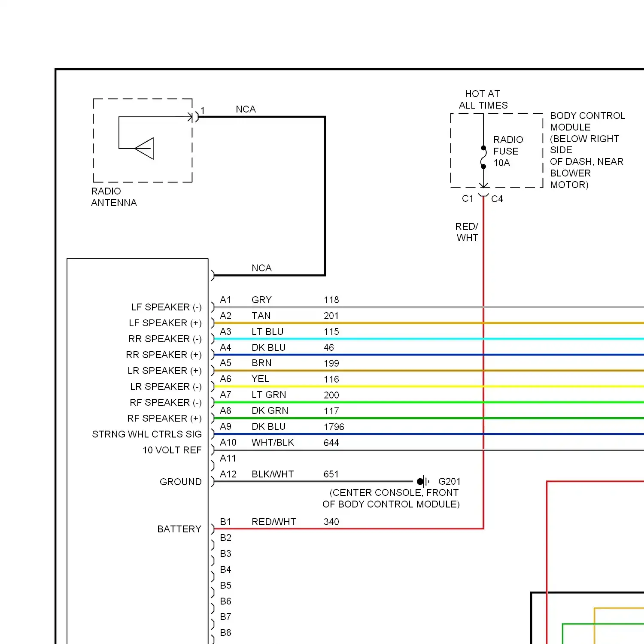Screen dimensions: 644x644
Task: Select pin B8 label
Action: (x=226, y=633)
